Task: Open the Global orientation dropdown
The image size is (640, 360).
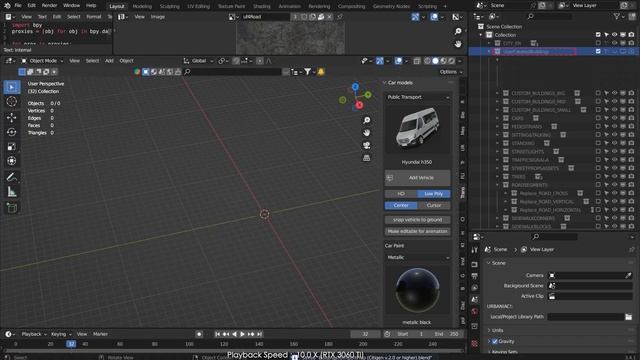Action: click(199, 61)
